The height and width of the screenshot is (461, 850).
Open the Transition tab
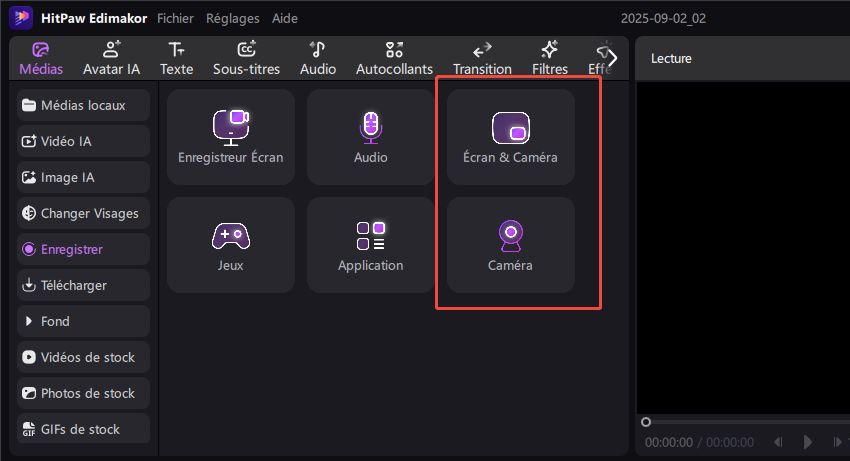(x=482, y=58)
